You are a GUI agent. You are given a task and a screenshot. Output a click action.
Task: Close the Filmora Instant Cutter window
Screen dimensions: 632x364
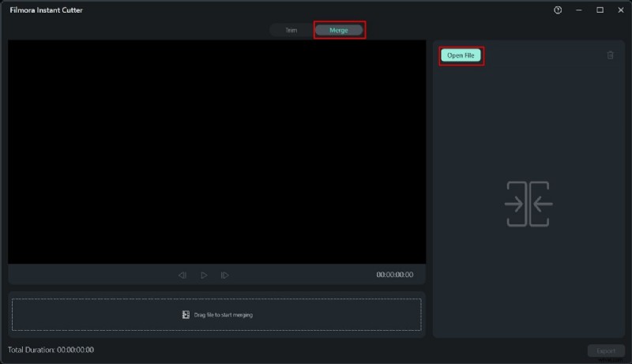(x=621, y=10)
